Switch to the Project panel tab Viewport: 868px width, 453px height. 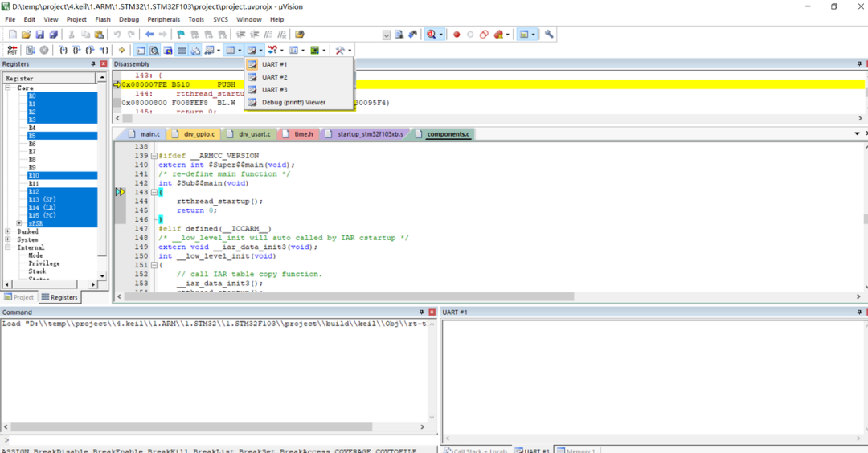point(19,297)
